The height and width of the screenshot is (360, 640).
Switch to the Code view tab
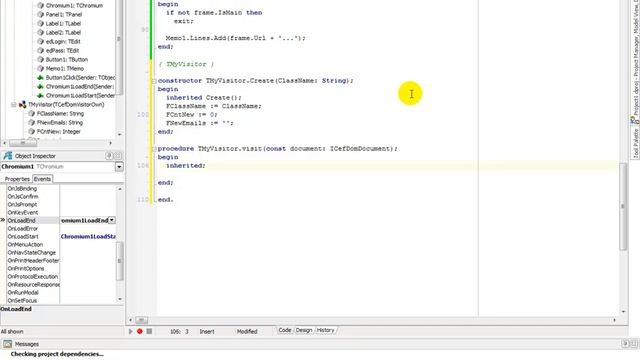click(285, 330)
